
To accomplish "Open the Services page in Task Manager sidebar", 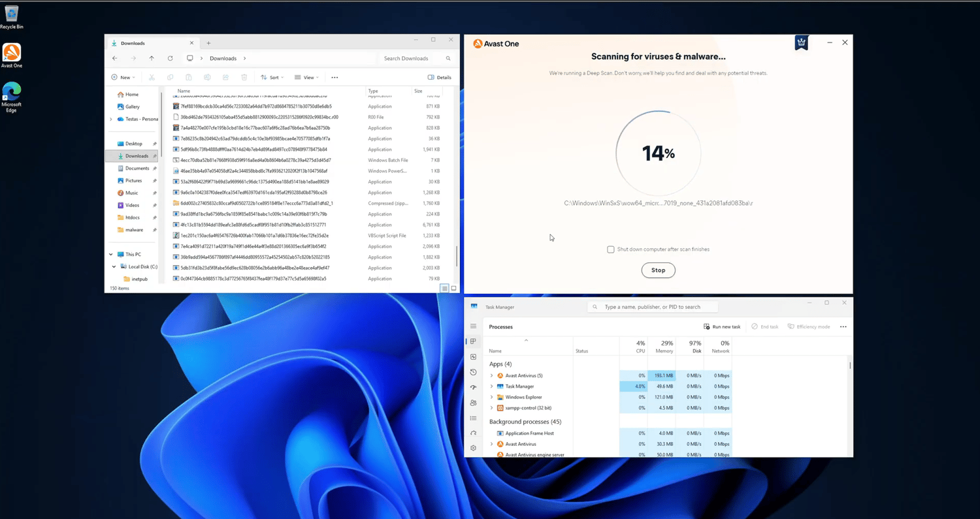I will [474, 433].
